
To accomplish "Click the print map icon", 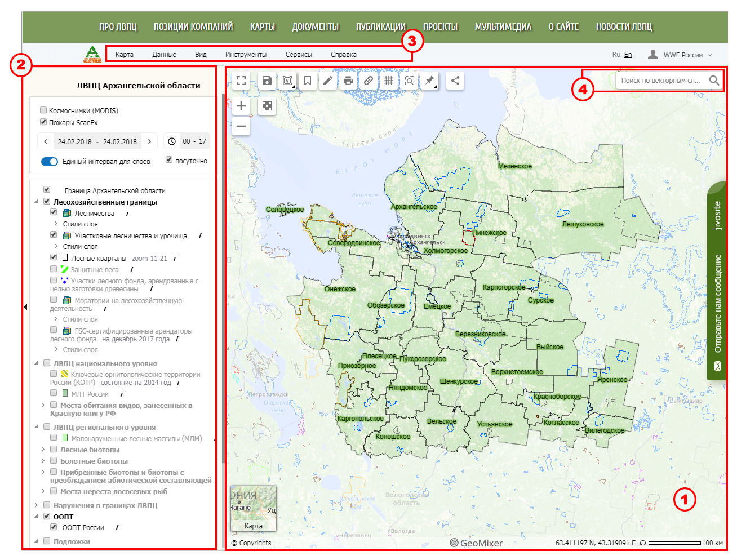I will tap(348, 81).
